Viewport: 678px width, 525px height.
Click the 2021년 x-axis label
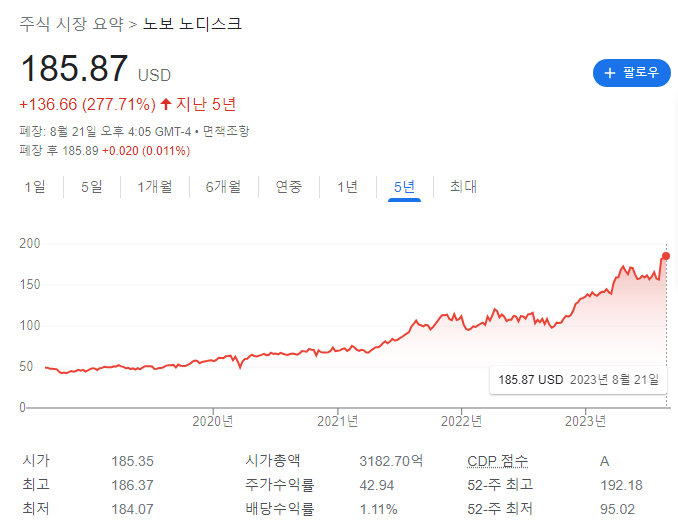pos(337,421)
